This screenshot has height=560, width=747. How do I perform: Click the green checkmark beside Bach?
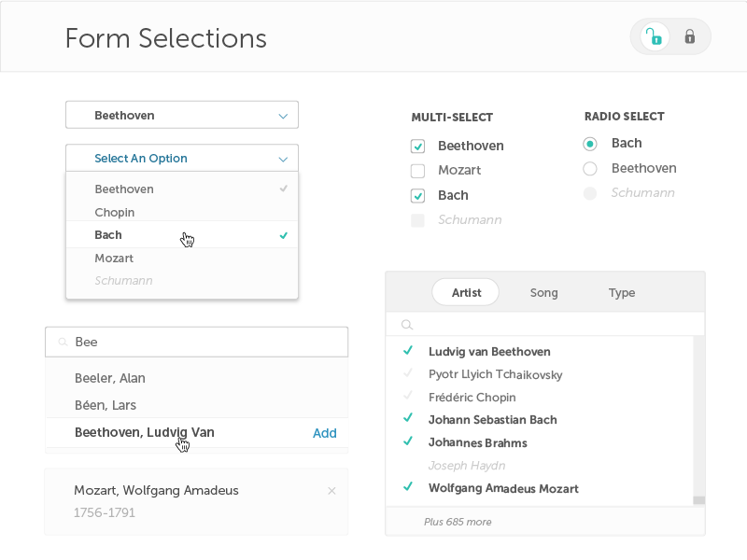pos(283,235)
